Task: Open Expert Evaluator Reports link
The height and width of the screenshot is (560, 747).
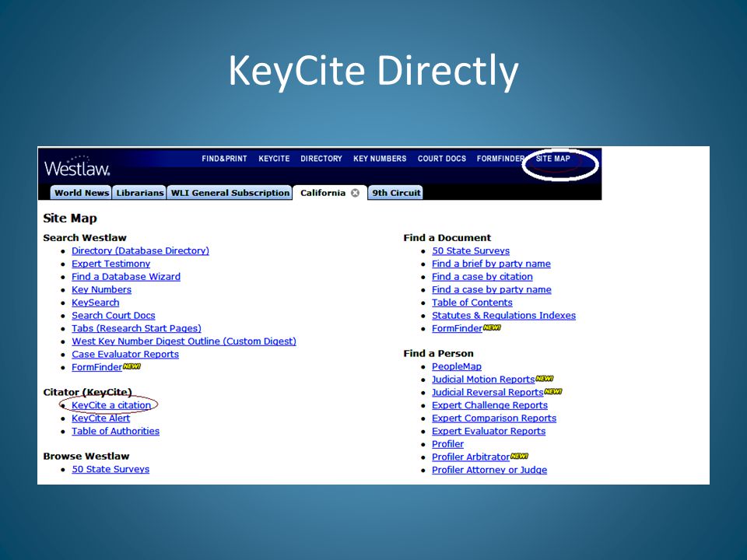Action: pos(489,430)
